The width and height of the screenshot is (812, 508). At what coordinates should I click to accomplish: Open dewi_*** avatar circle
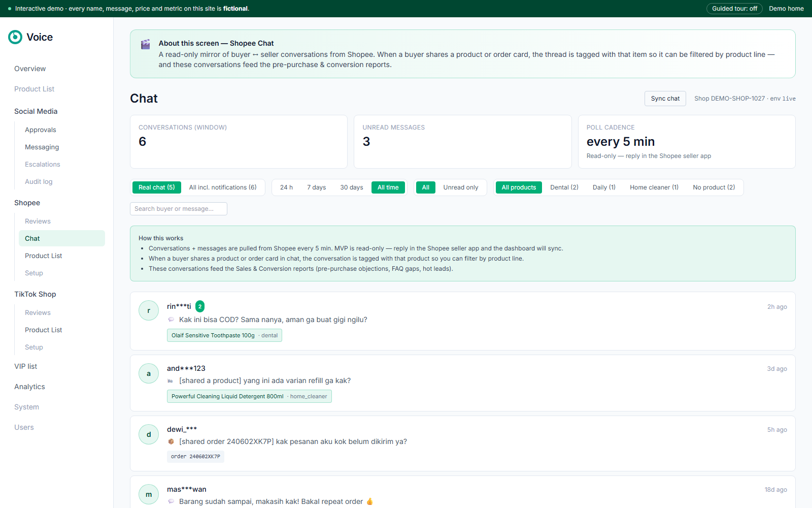pyautogui.click(x=149, y=434)
